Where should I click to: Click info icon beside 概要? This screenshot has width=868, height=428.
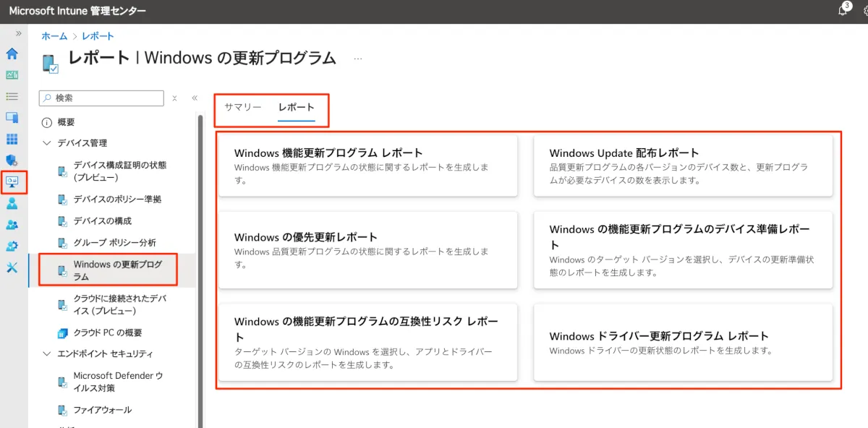pos(47,122)
